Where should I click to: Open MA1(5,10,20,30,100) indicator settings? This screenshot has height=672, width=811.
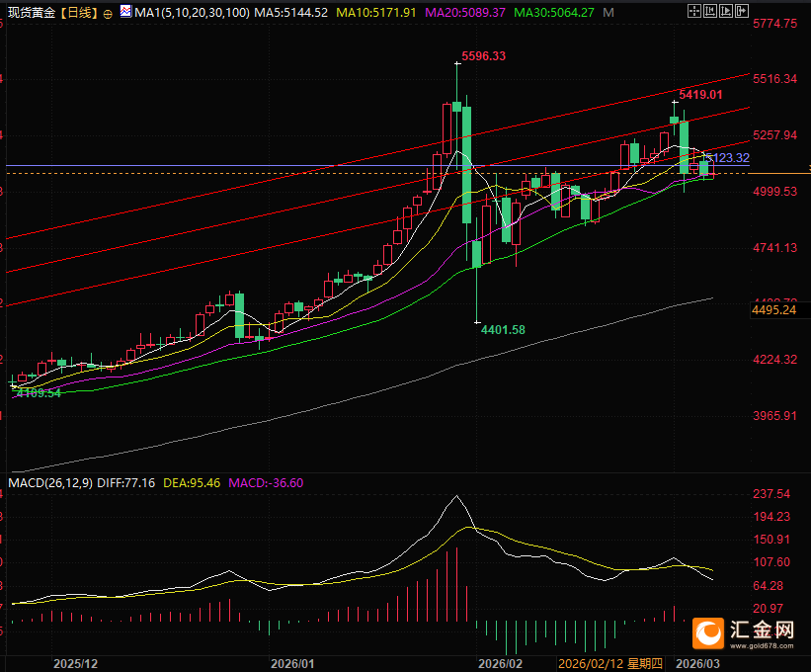(x=192, y=13)
